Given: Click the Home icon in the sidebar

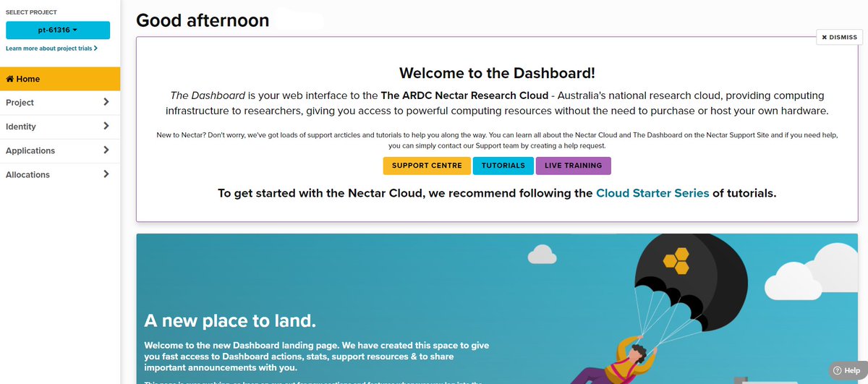Looking at the screenshot, I should pyautogui.click(x=9, y=79).
